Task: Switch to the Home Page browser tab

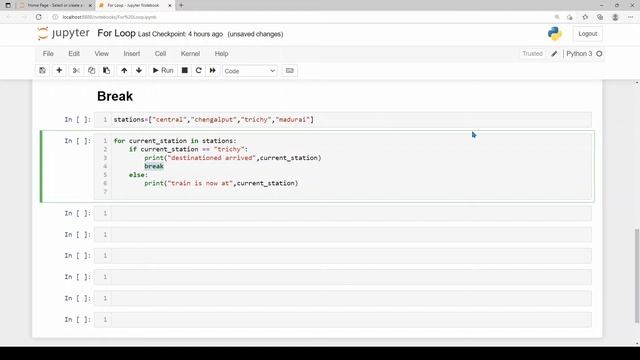Action: [x=56, y=5]
